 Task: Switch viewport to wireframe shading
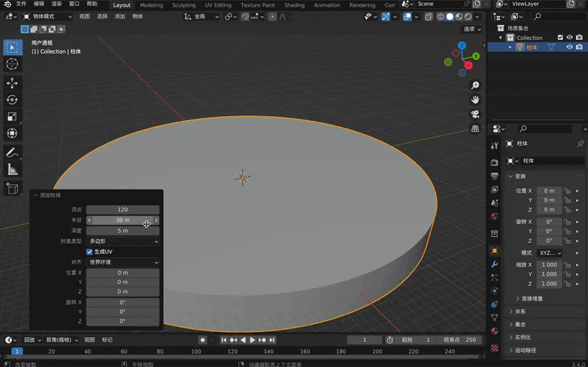440,17
